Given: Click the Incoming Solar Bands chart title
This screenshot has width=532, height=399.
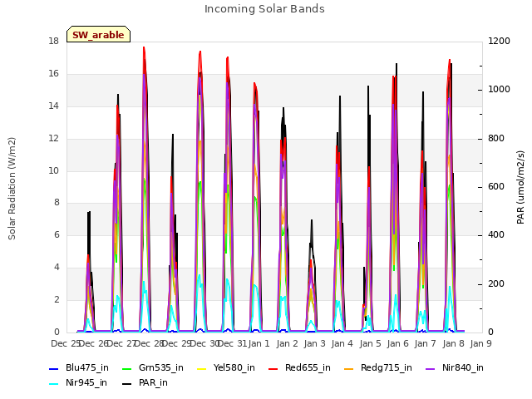Looking at the screenshot, I should point(264,9).
